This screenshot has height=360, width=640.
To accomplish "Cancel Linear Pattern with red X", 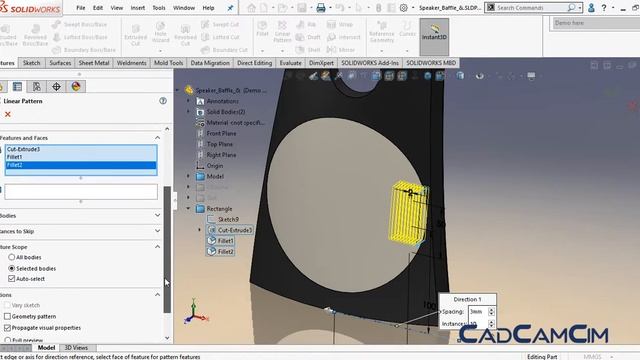I will [x=8, y=114].
